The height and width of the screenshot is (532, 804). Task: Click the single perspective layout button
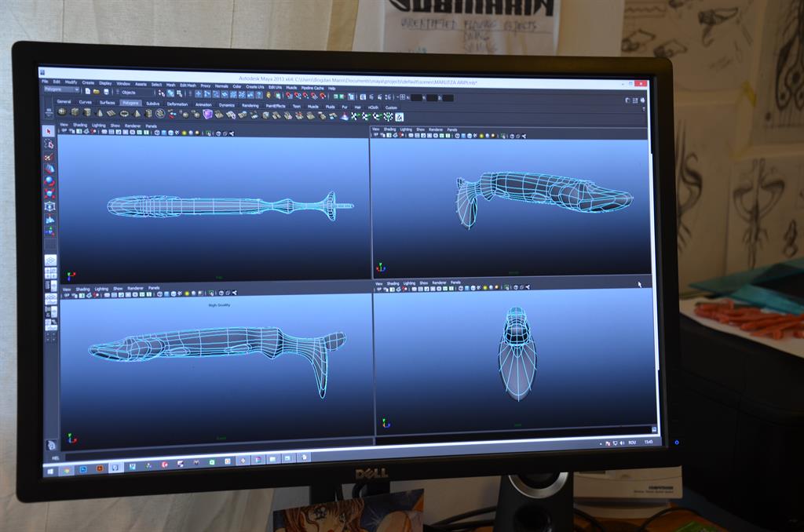pyautogui.click(x=50, y=260)
